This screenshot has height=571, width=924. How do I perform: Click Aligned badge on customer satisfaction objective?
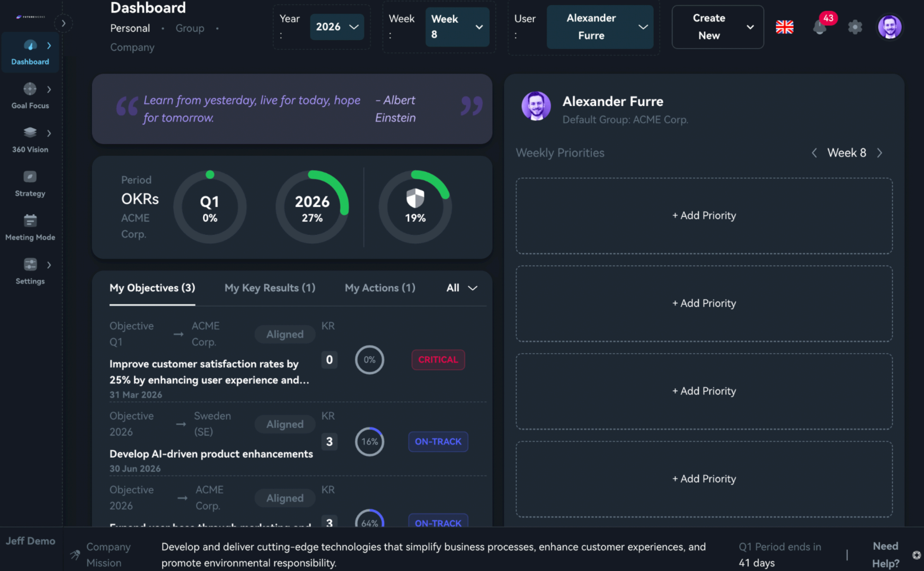coord(285,334)
